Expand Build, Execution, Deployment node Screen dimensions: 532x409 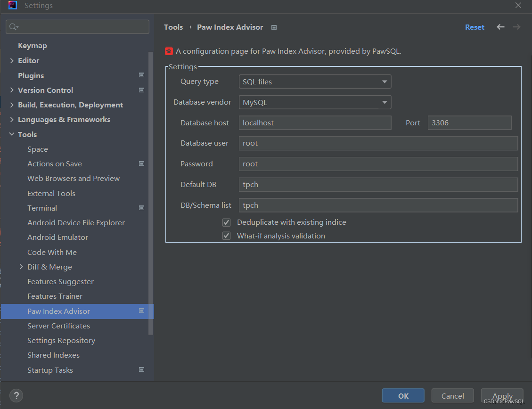[12, 105]
